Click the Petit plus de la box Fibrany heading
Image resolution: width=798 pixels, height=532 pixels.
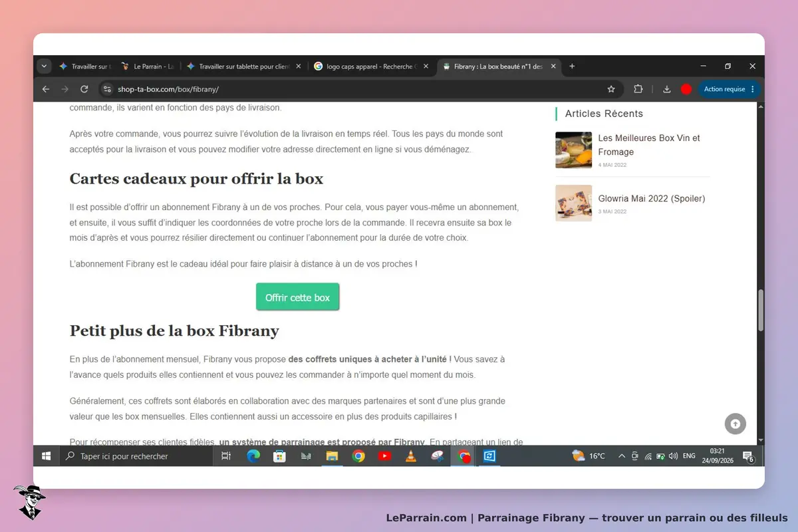[174, 331]
